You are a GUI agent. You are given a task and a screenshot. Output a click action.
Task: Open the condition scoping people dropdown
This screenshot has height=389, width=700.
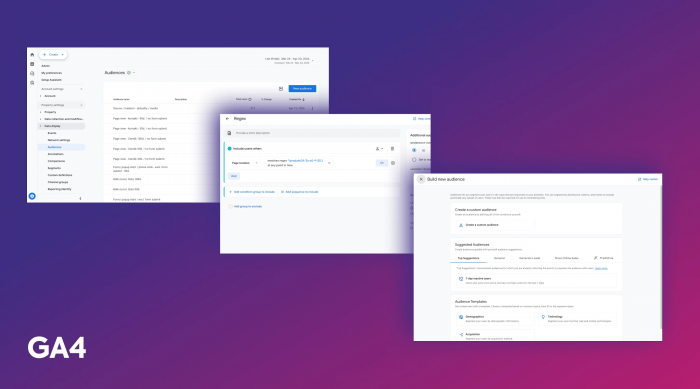[379, 149]
